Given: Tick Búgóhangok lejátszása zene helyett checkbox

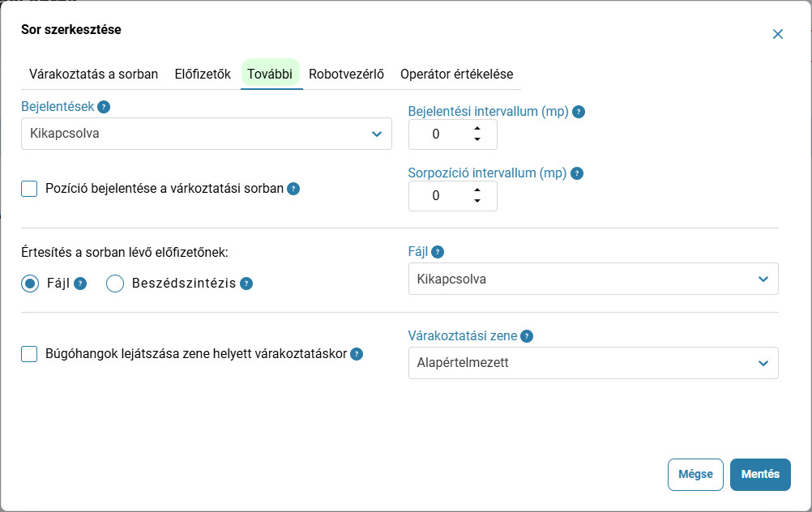Looking at the screenshot, I should click(x=29, y=354).
